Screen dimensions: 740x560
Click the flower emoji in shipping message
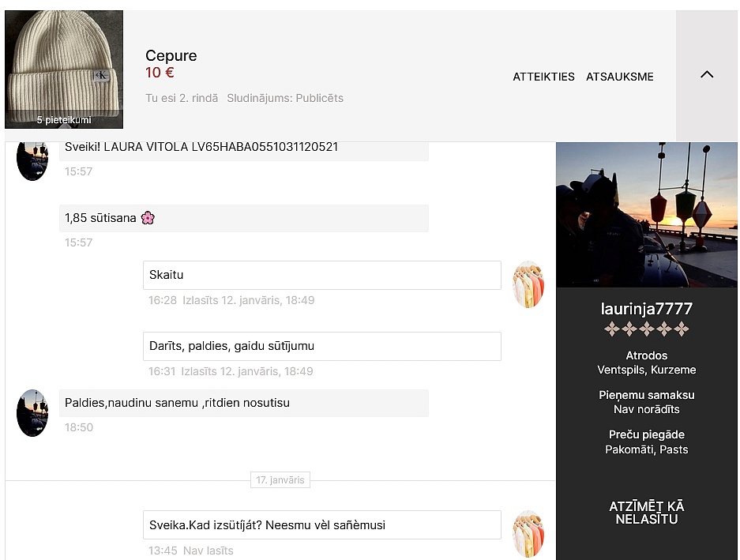148,218
